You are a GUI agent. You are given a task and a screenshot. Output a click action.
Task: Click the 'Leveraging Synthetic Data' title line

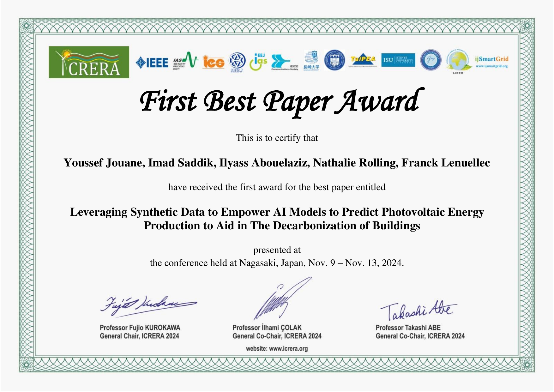(277, 212)
